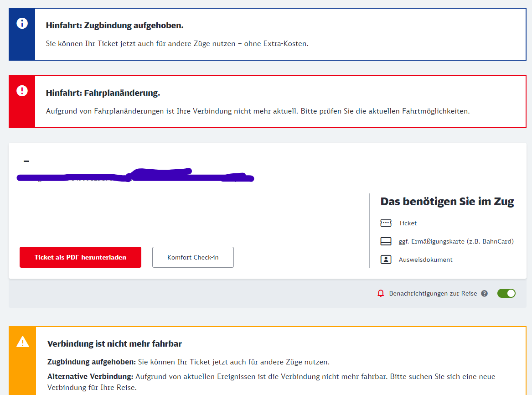The width and height of the screenshot is (532, 395).
Task: Open the help question mark icon
Action: [x=484, y=293]
